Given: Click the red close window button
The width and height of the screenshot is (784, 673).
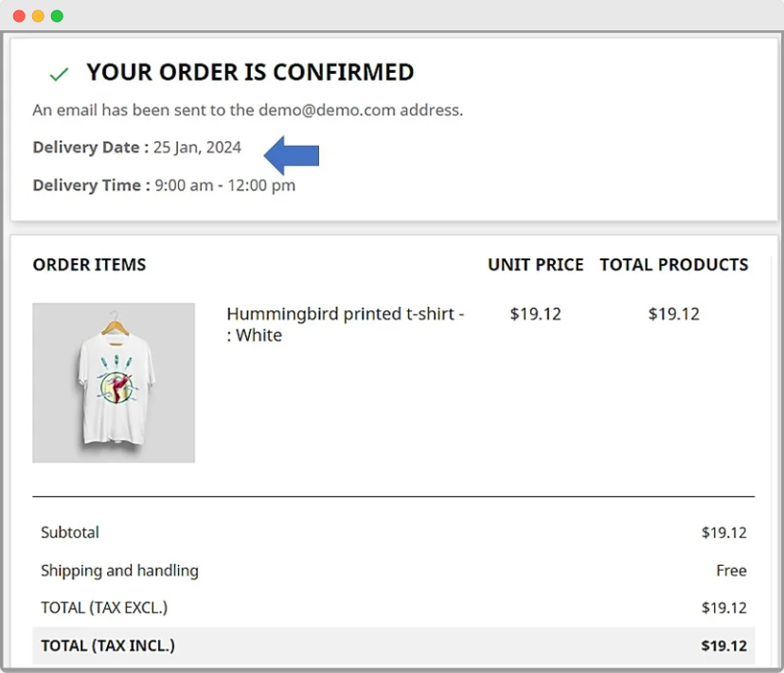Looking at the screenshot, I should point(19,16).
